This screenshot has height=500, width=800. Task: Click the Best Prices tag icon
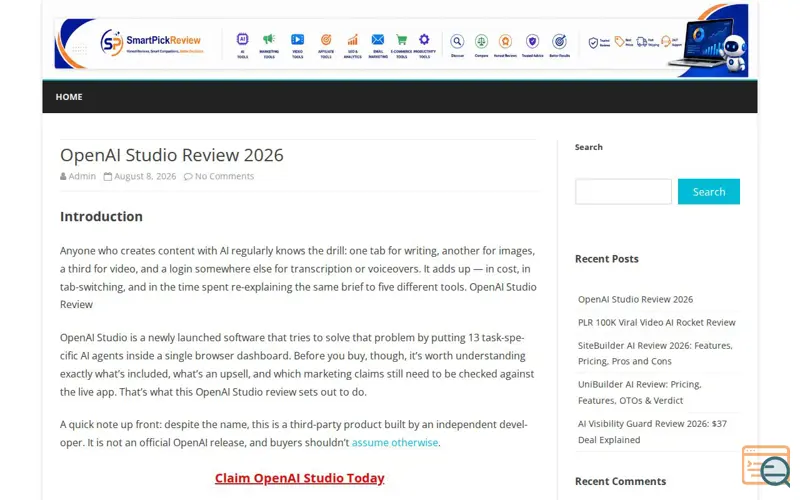coord(619,42)
